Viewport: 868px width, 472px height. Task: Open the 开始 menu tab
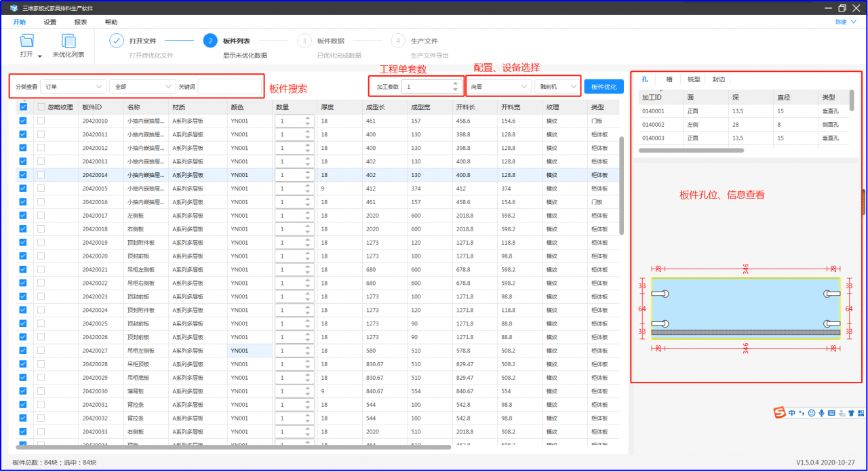[x=19, y=22]
